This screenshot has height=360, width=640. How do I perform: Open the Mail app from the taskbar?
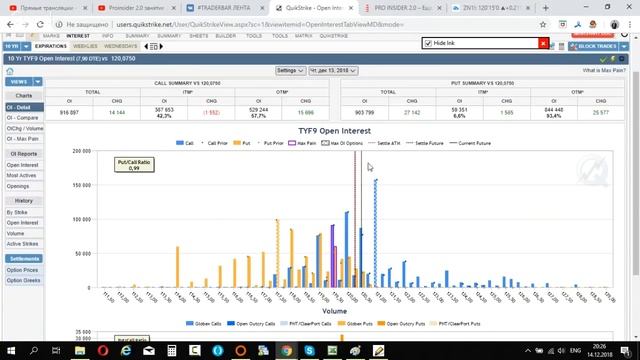click(149, 351)
